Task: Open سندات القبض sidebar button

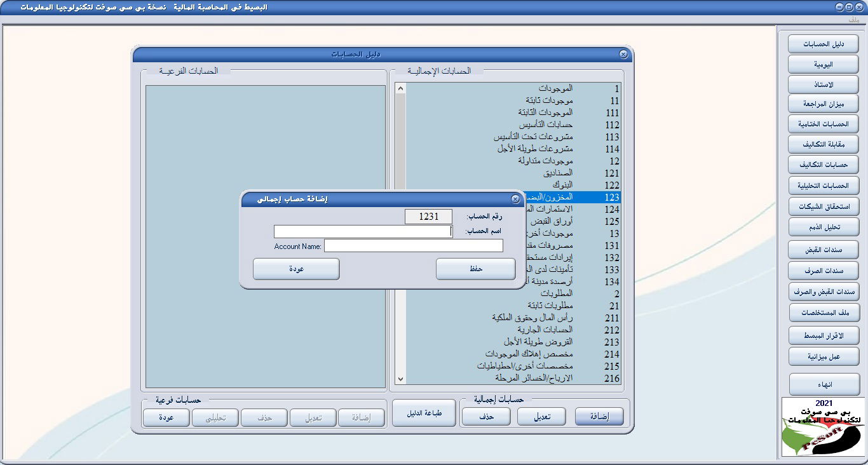Action: pos(824,250)
